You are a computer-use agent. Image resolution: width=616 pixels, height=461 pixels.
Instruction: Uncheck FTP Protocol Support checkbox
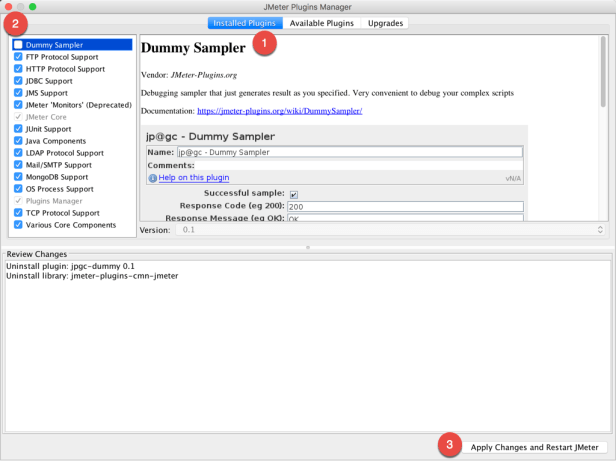[18, 57]
